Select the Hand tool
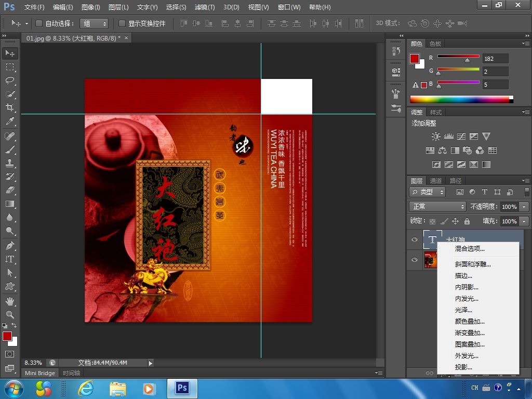This screenshot has width=532, height=399. click(10, 301)
